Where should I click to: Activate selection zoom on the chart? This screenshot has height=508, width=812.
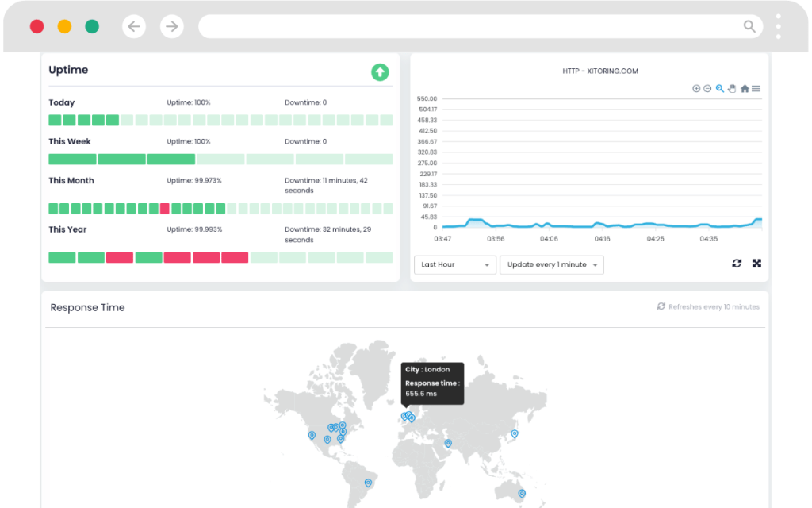pos(720,89)
